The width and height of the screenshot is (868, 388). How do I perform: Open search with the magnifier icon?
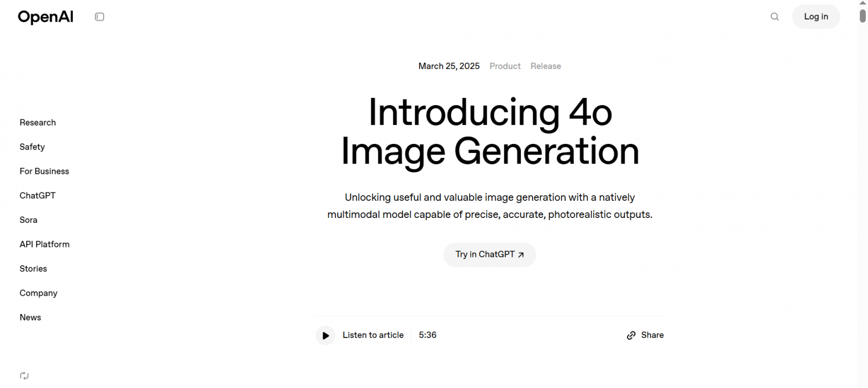coord(775,17)
